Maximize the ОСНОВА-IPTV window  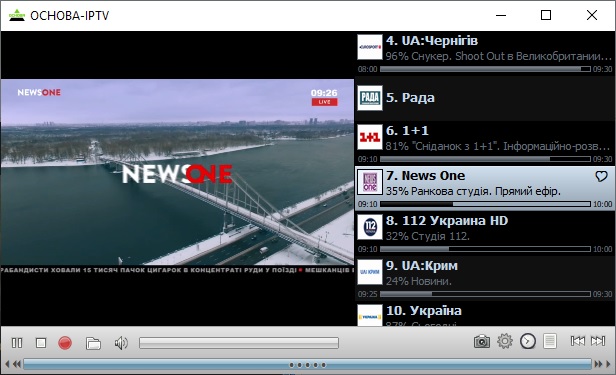546,15
